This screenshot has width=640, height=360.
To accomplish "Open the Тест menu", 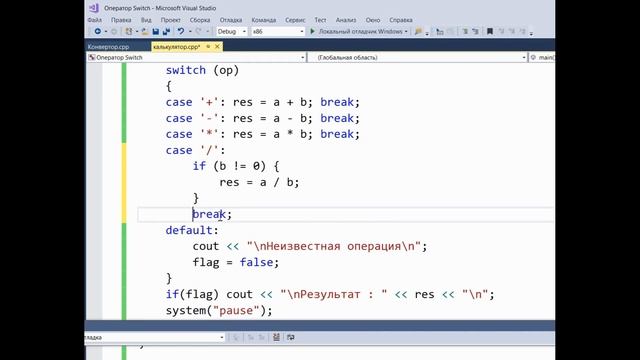I will coord(320,20).
